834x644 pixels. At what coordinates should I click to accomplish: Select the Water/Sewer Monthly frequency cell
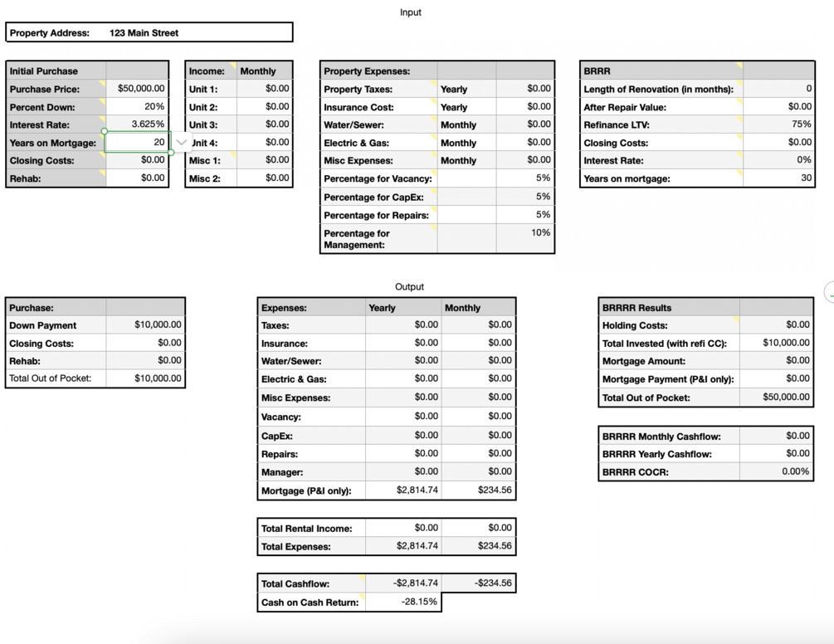[x=466, y=125]
